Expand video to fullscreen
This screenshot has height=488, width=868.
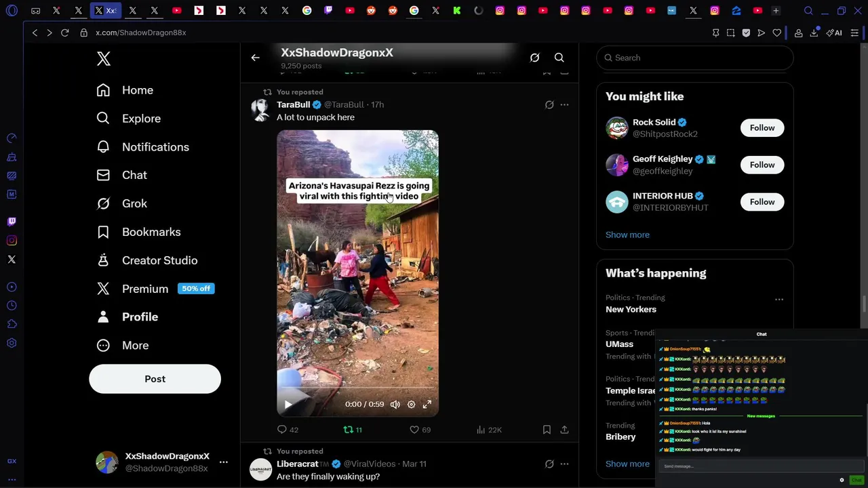427,405
